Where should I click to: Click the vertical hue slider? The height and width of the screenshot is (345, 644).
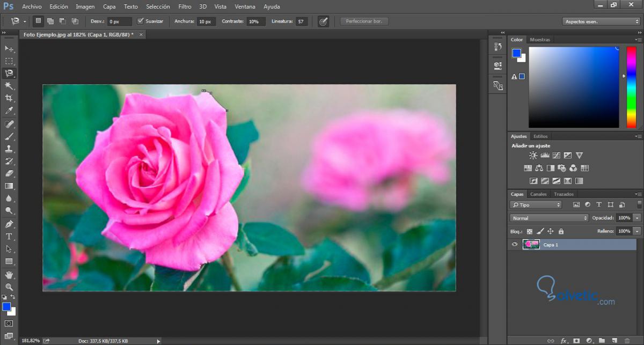click(631, 87)
